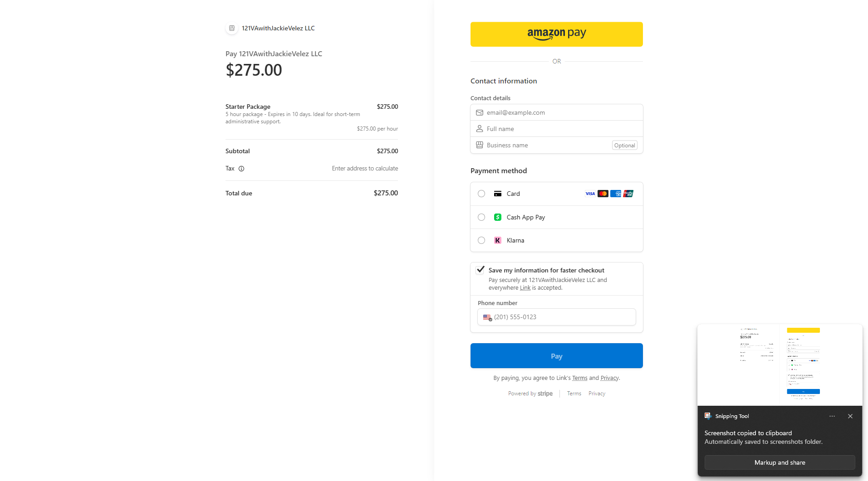
Task: Select the Cash App Pay radio button
Action: (x=481, y=217)
